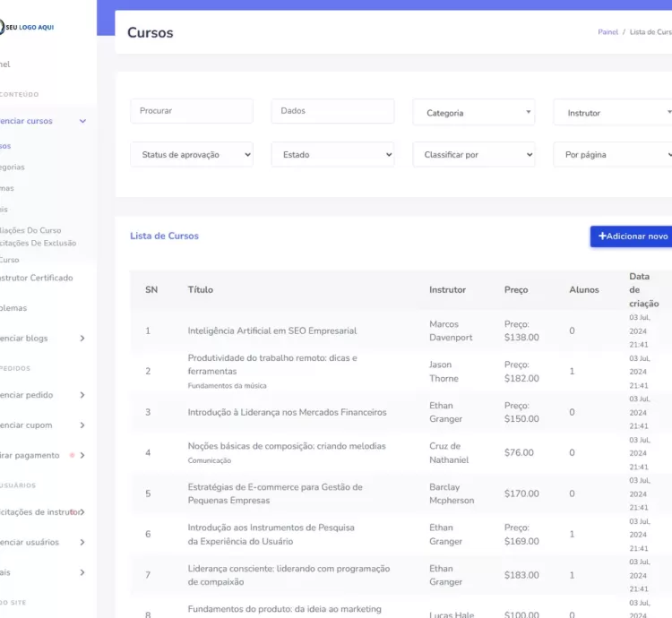Open the Classificar por dropdown

click(473, 155)
